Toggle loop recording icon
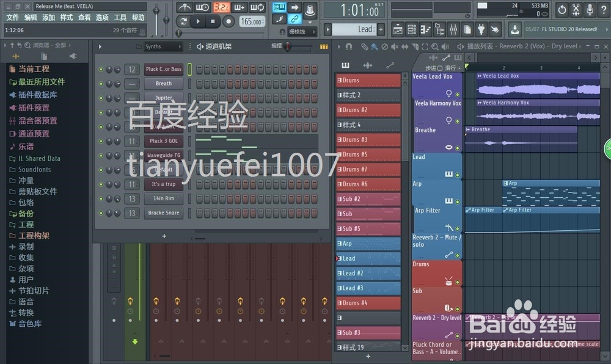 [257, 7]
